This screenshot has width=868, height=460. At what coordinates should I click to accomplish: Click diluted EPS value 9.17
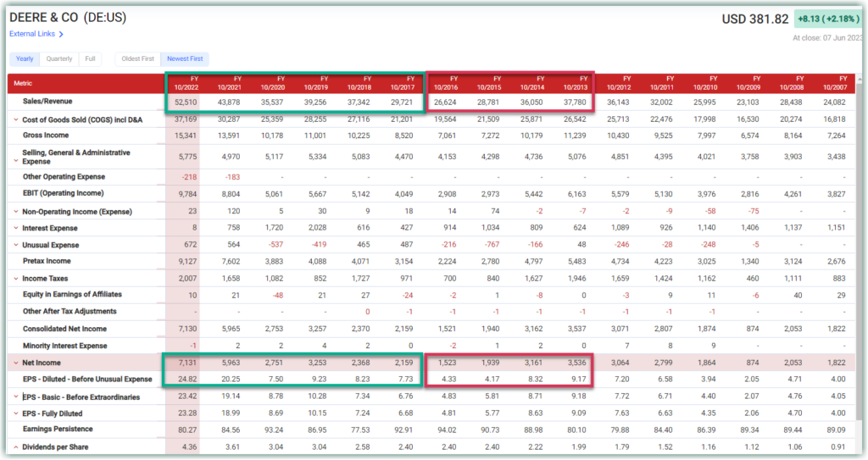578,380
